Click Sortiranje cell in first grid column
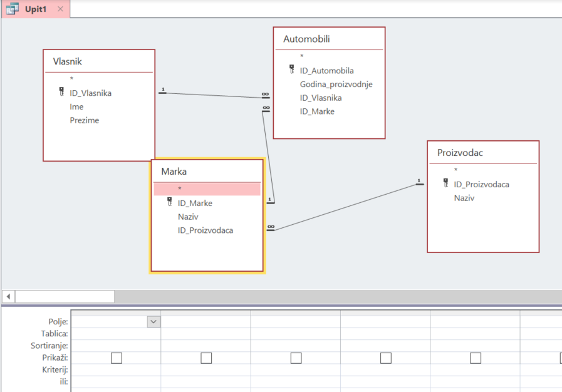Image resolution: width=562 pixels, height=392 pixels. 116,346
